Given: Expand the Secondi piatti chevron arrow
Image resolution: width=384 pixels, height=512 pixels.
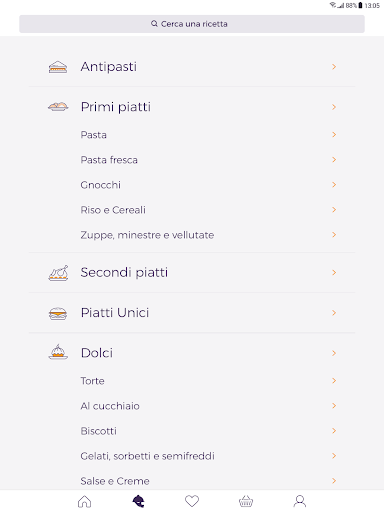Looking at the screenshot, I should click(334, 273).
